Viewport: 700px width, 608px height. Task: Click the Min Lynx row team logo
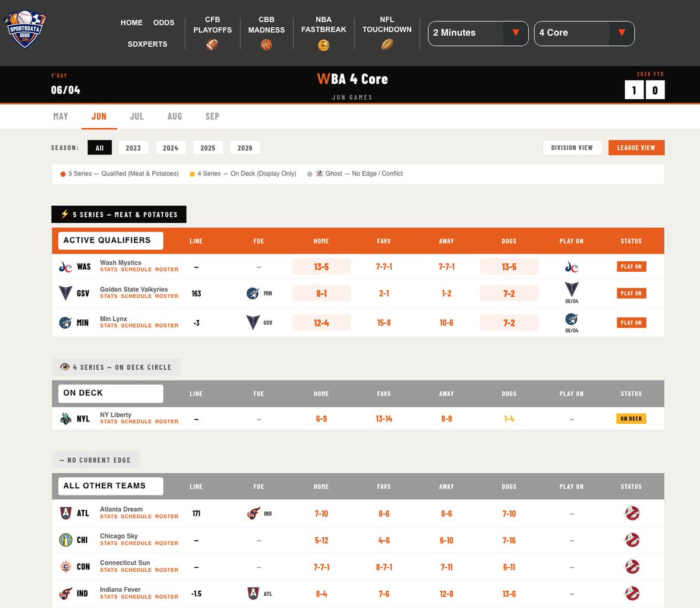pos(66,322)
